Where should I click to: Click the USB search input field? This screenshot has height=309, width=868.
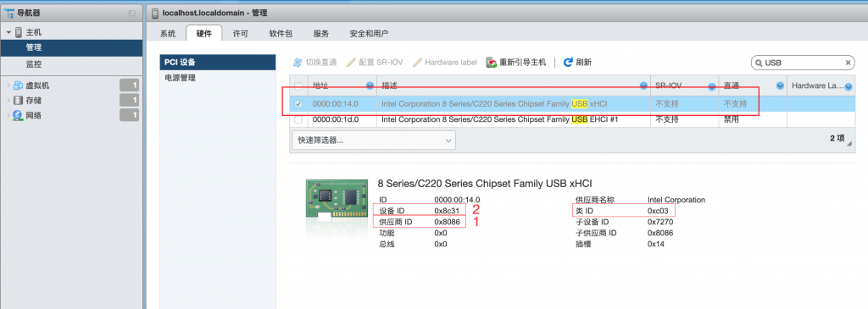pyautogui.click(x=803, y=63)
